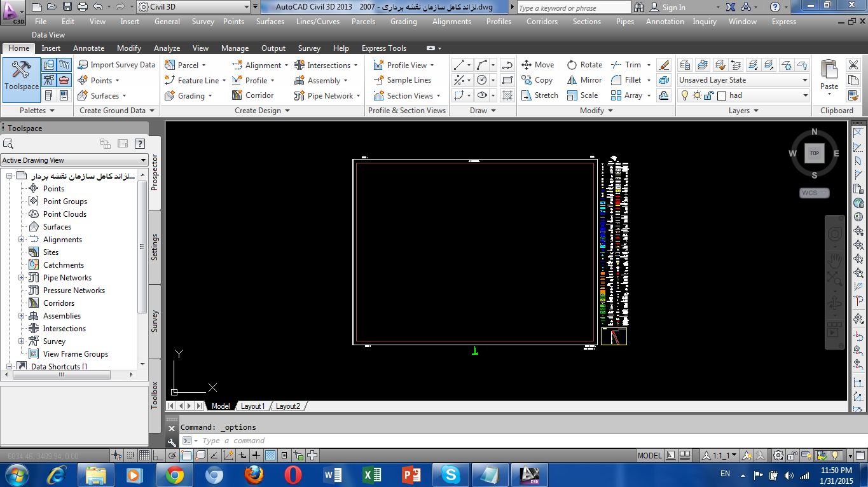The height and width of the screenshot is (487, 868).
Task: Click the WCS button under ViewCube
Action: [x=815, y=193]
